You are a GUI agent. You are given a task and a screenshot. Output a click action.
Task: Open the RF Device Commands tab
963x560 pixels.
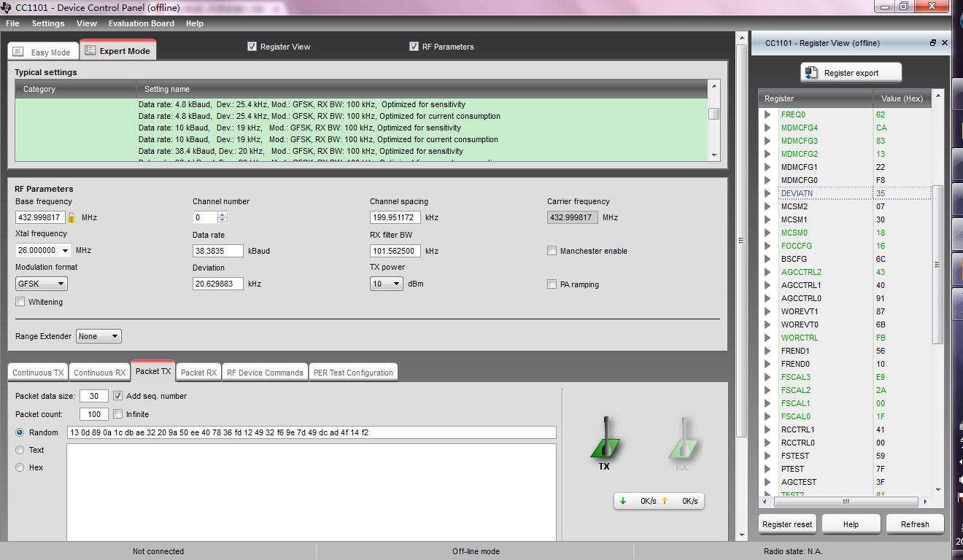click(x=265, y=373)
